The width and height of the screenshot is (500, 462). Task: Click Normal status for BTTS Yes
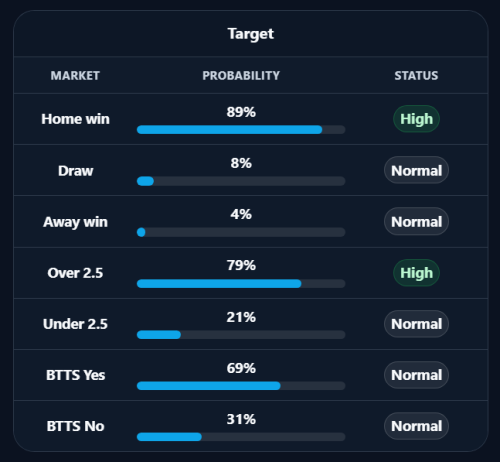point(416,375)
